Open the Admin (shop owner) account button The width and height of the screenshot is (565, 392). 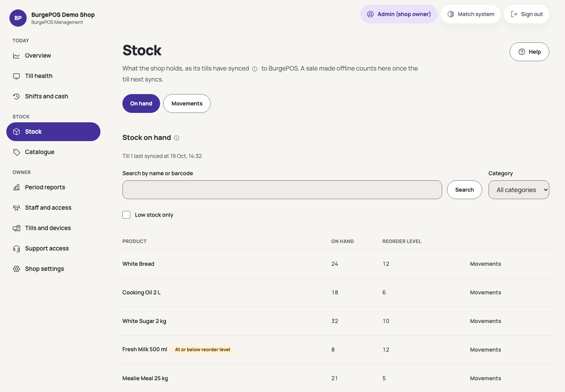(x=399, y=14)
